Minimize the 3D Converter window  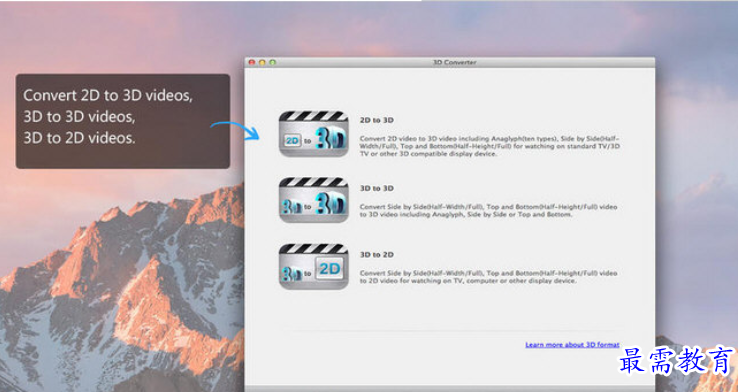262,62
